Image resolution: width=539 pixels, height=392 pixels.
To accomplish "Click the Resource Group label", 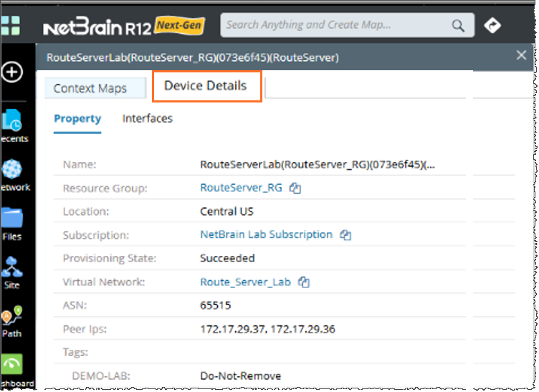I will tap(105, 188).
